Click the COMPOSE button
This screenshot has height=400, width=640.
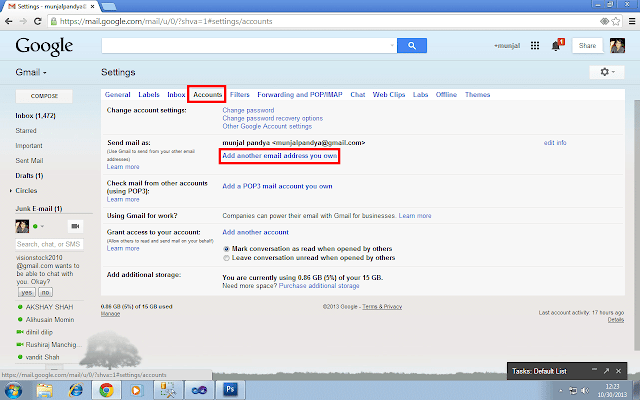[44, 96]
